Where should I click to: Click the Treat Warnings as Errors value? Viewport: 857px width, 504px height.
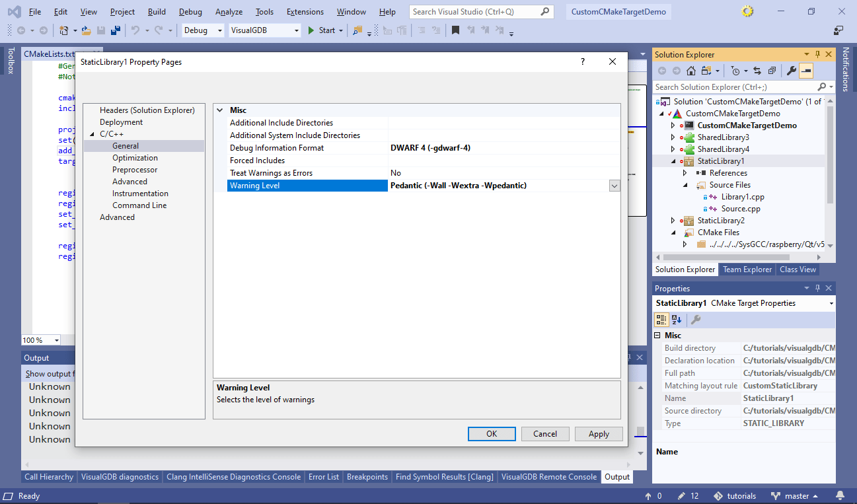(x=505, y=173)
